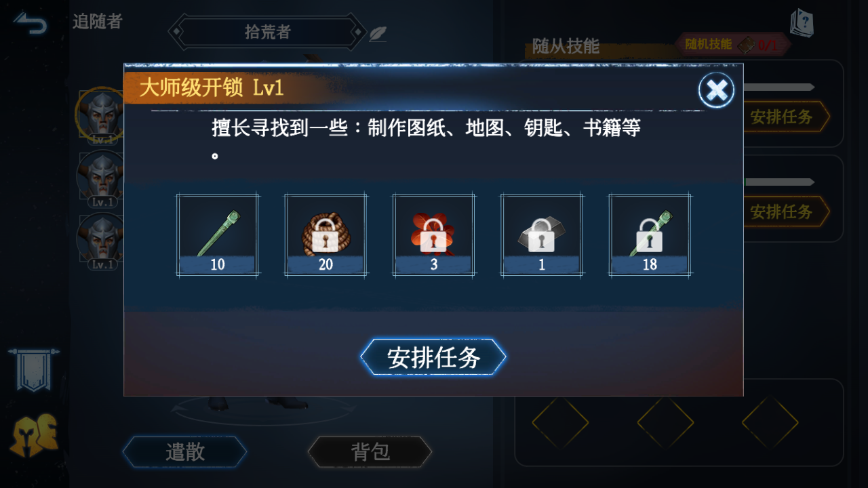The image size is (868, 488).
Task: Select the locked silver ingot item labeled 1
Action: pyautogui.click(x=542, y=235)
